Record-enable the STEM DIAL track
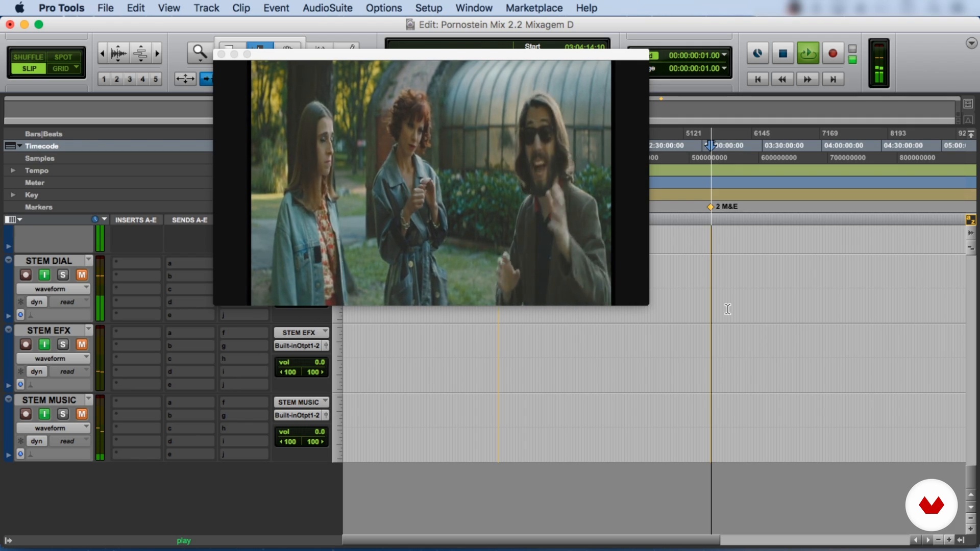The height and width of the screenshot is (551, 980). (26, 275)
